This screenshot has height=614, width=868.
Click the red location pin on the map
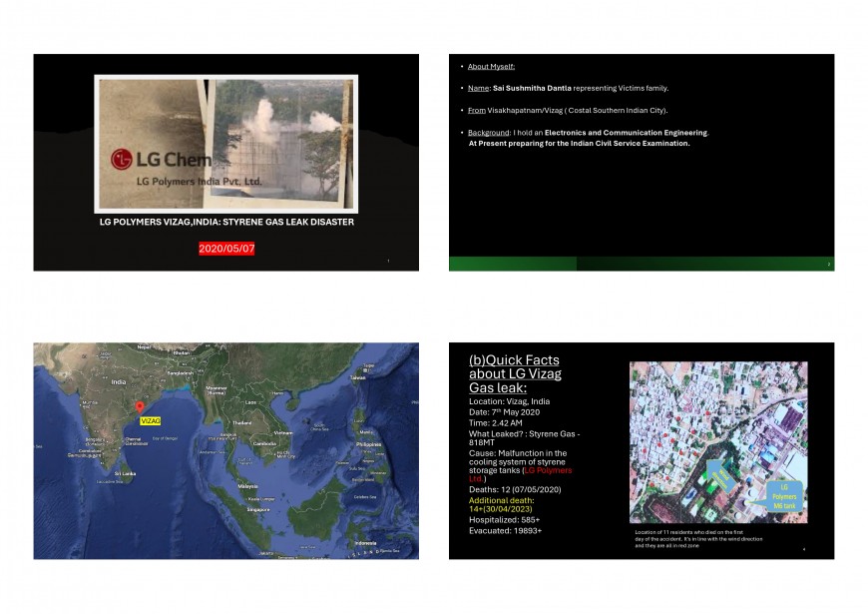pos(140,406)
